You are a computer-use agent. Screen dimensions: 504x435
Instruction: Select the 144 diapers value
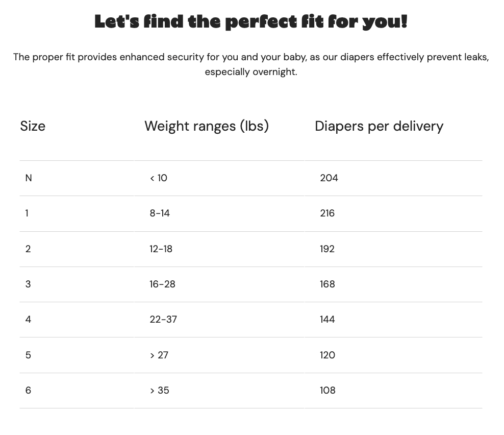point(327,320)
